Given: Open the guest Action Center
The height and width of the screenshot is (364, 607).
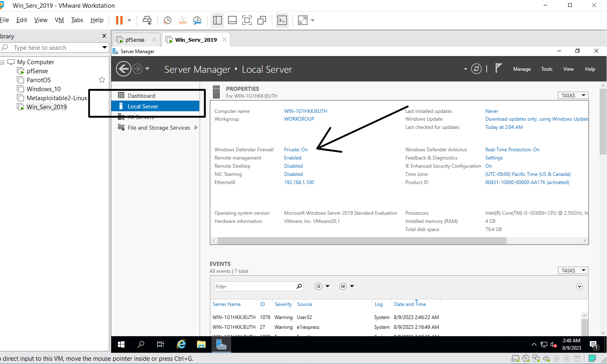Looking at the screenshot, I should pos(594,345).
